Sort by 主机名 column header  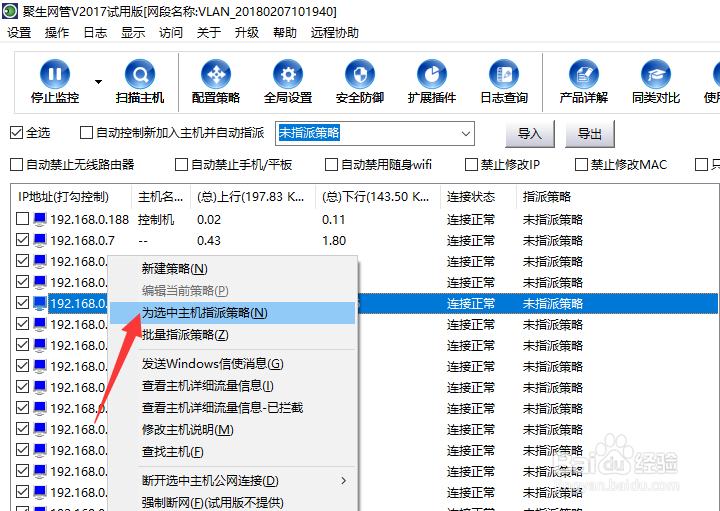point(161,197)
